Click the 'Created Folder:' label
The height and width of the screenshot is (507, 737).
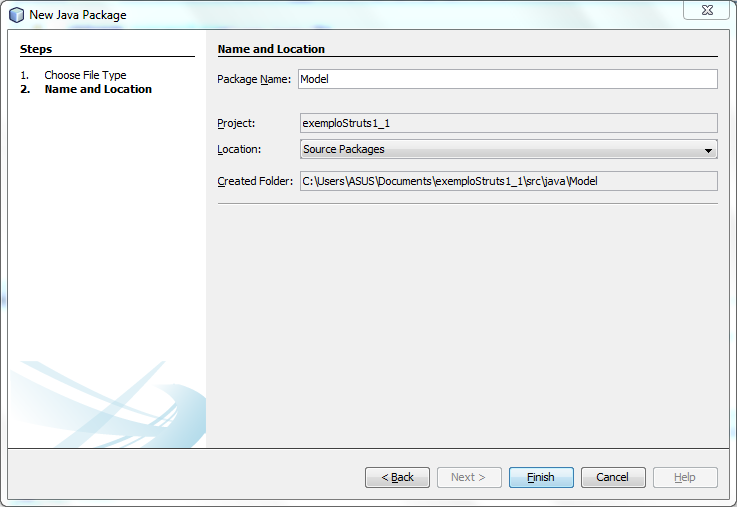(x=255, y=181)
